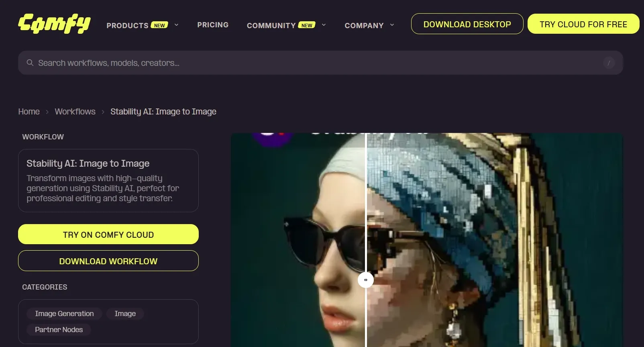
Task: Click the Download Workflow button
Action: pyautogui.click(x=108, y=261)
